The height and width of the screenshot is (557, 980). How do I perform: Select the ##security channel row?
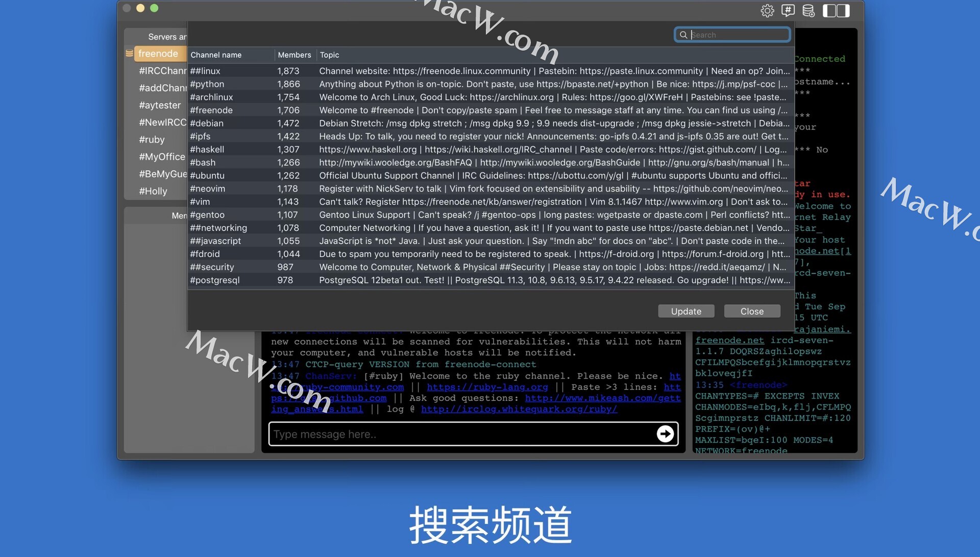[x=491, y=267]
